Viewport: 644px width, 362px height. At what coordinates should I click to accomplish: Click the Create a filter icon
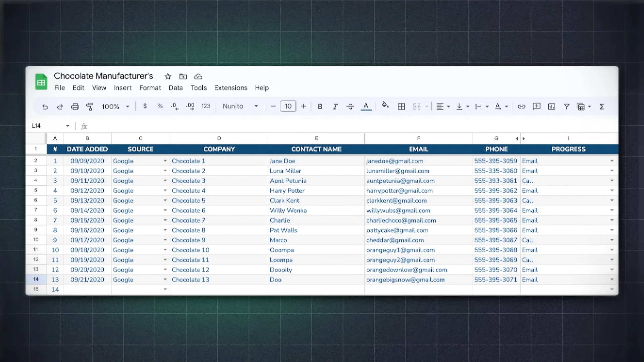(567, 107)
